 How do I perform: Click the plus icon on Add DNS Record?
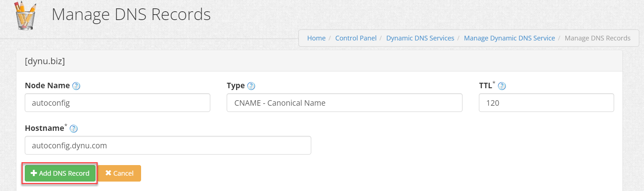point(34,173)
